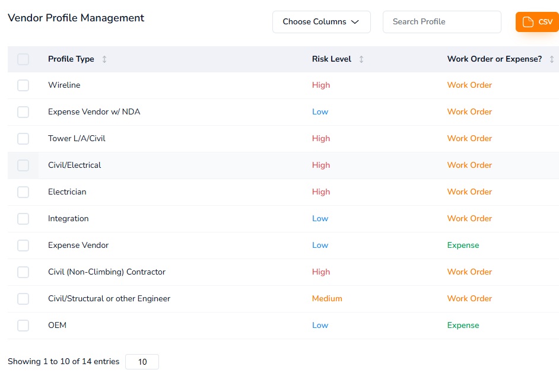Click the Low risk label for Integration

tap(320, 218)
